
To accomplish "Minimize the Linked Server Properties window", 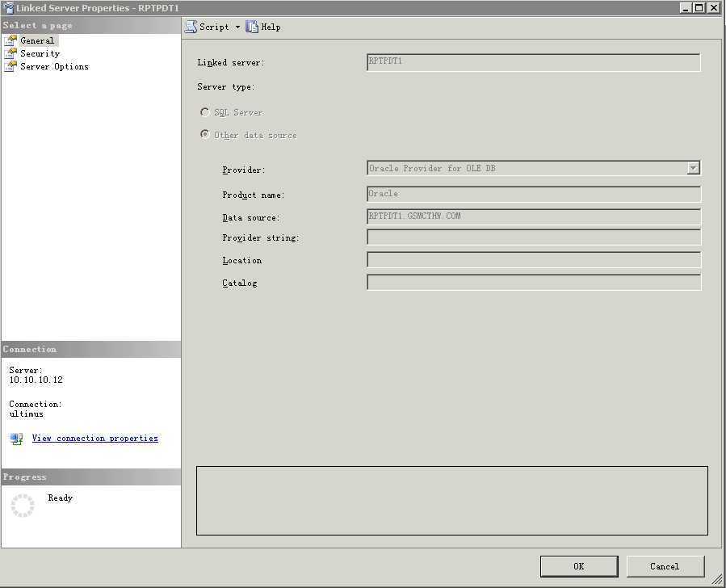I will pyautogui.click(x=686, y=8).
